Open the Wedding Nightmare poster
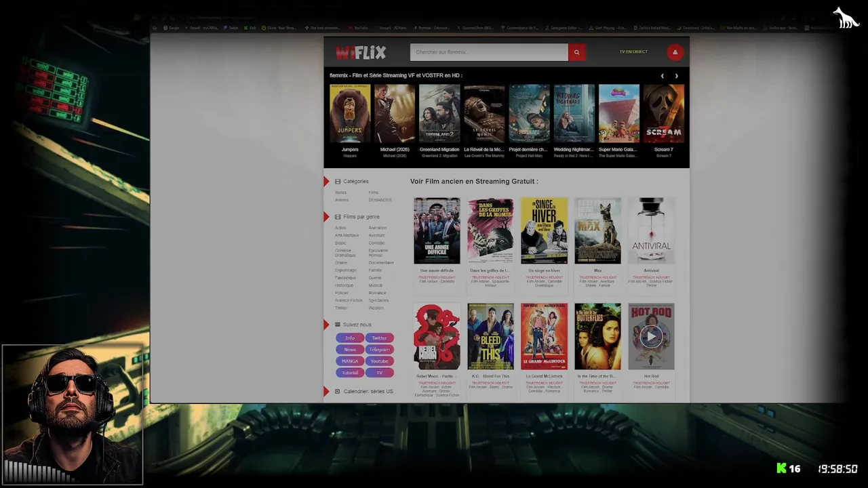The width and height of the screenshot is (868, 488). coord(574,113)
